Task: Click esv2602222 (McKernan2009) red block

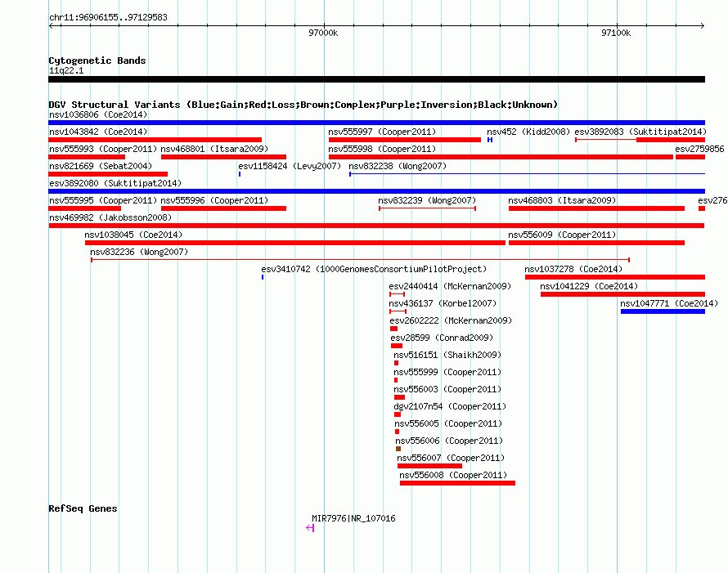Action: tap(393, 329)
